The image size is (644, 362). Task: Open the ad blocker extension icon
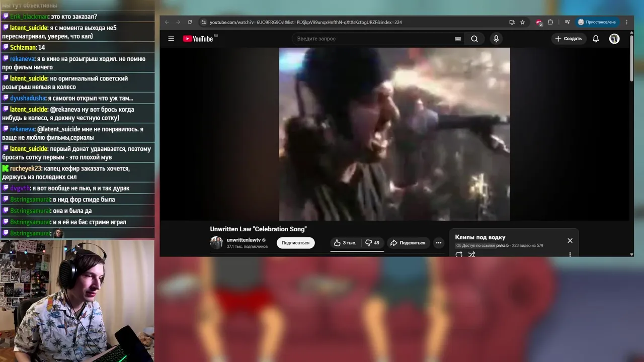pyautogui.click(x=539, y=22)
